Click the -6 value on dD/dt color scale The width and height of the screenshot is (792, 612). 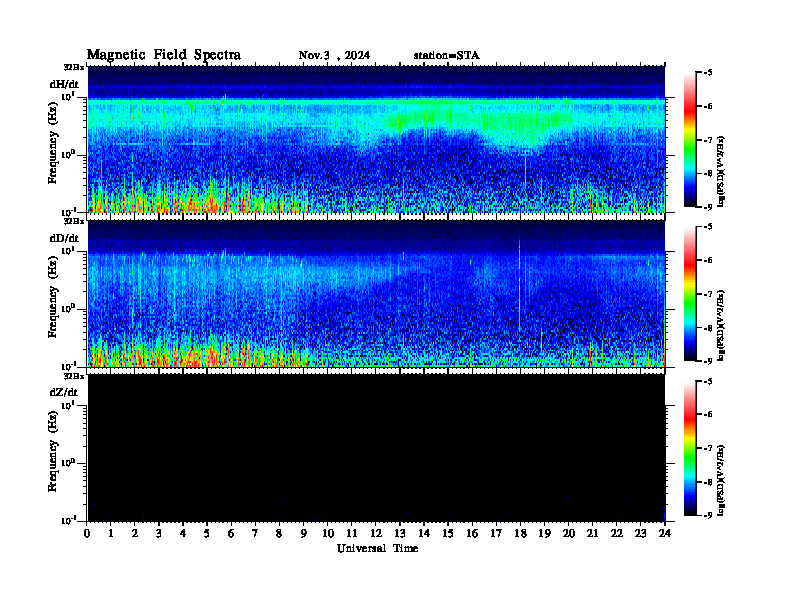708,261
